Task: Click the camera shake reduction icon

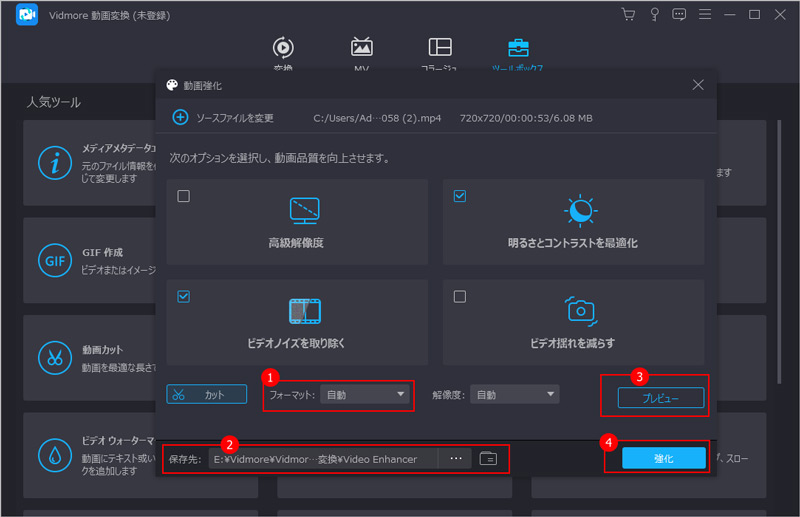Action: click(581, 311)
